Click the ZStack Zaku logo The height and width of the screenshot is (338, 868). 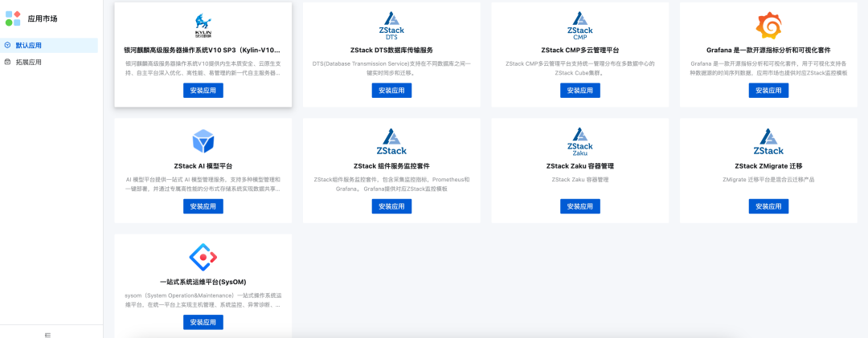[x=579, y=141]
